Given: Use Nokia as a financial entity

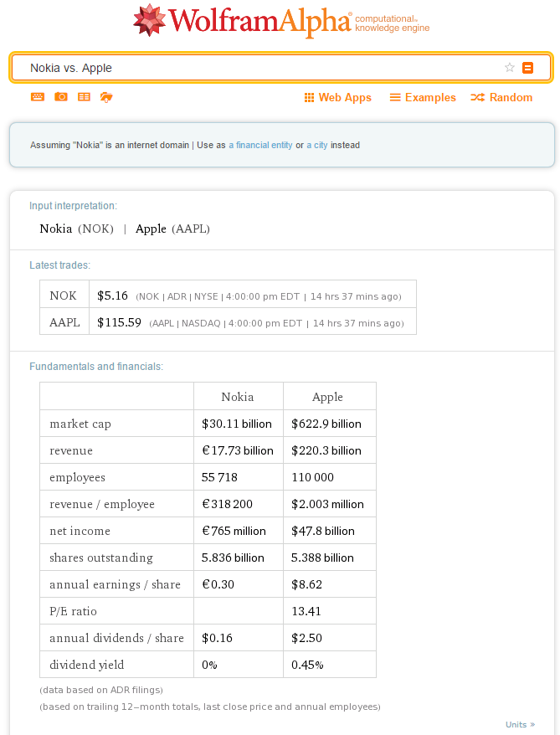Looking at the screenshot, I should coord(260,146).
